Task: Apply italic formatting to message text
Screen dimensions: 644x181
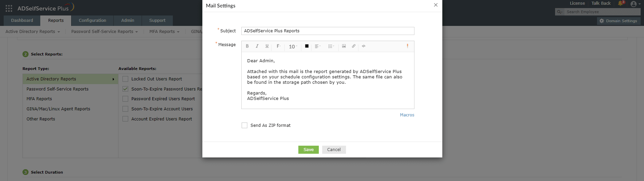Action: 257,46
